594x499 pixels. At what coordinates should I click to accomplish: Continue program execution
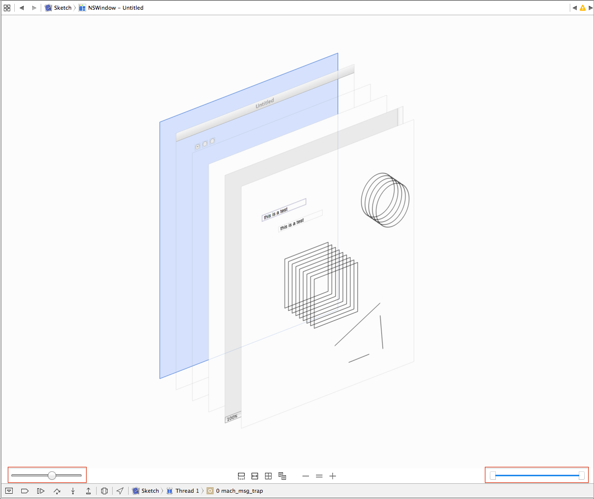coord(41,491)
